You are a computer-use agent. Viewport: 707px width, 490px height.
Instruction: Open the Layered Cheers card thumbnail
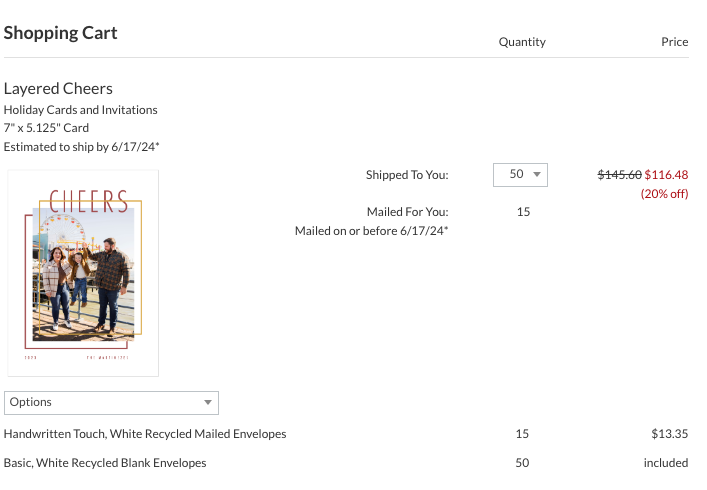point(83,273)
